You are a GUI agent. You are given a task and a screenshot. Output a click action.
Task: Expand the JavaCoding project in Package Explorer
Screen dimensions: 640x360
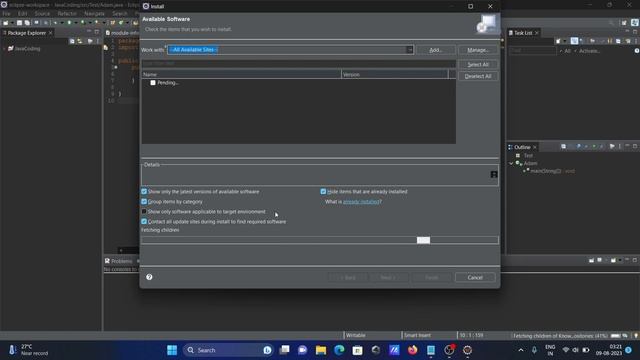tap(4, 49)
